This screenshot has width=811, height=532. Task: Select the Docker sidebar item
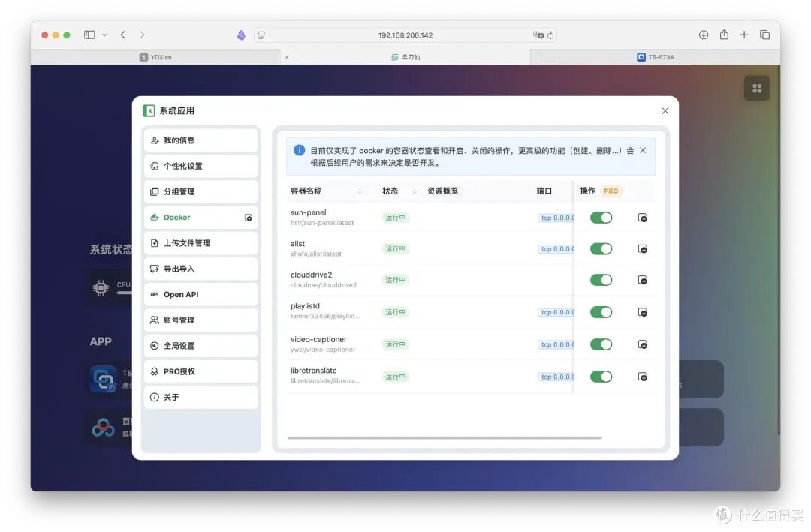[200, 217]
